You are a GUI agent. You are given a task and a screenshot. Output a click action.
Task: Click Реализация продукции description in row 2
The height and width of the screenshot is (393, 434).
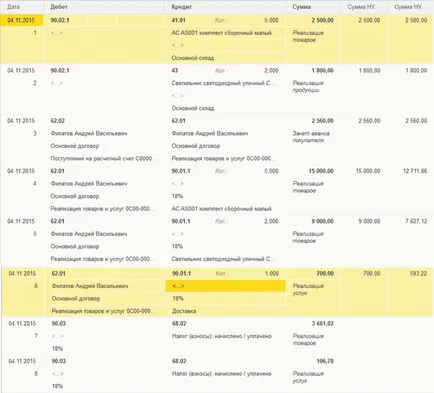(308, 87)
